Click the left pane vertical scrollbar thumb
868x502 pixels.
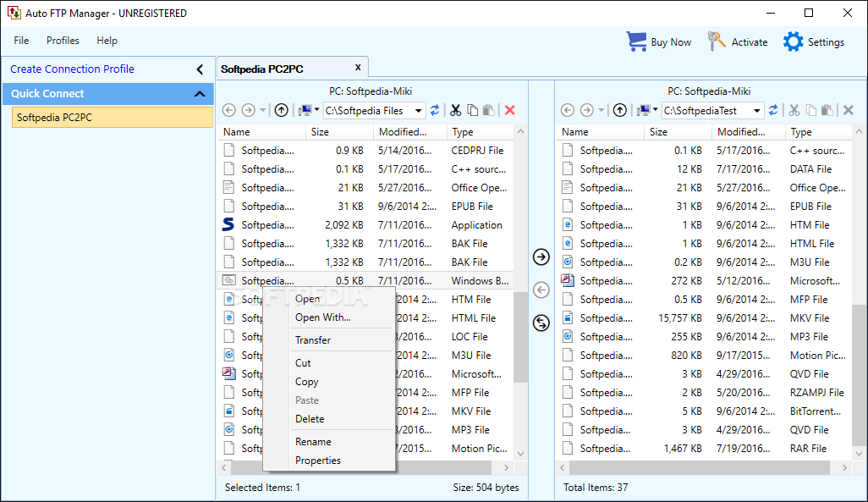[x=520, y=337]
